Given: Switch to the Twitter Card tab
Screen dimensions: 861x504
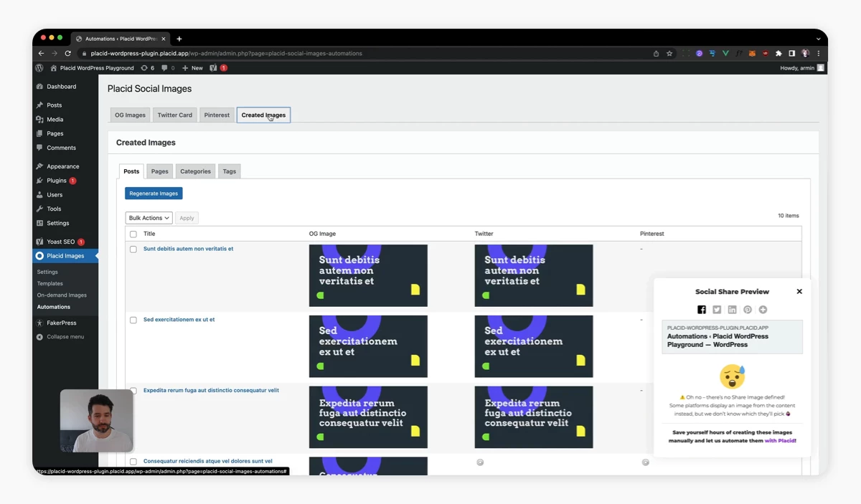Looking at the screenshot, I should tap(175, 115).
